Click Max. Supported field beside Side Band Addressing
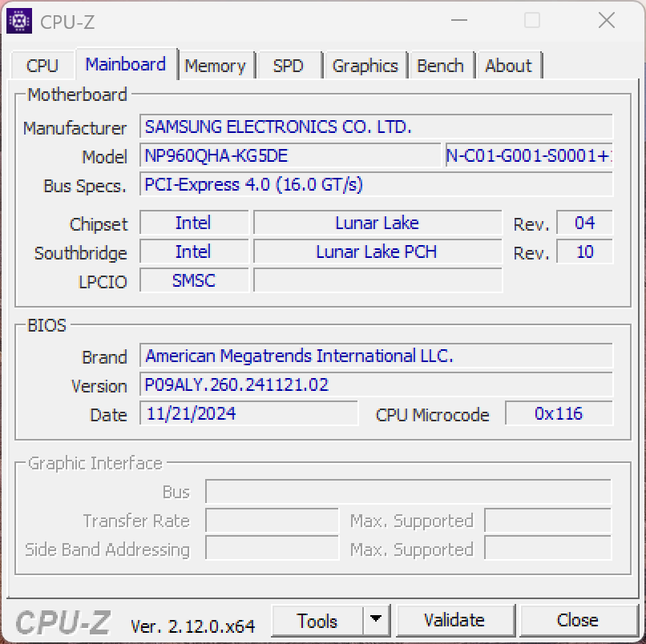 pyautogui.click(x=548, y=548)
